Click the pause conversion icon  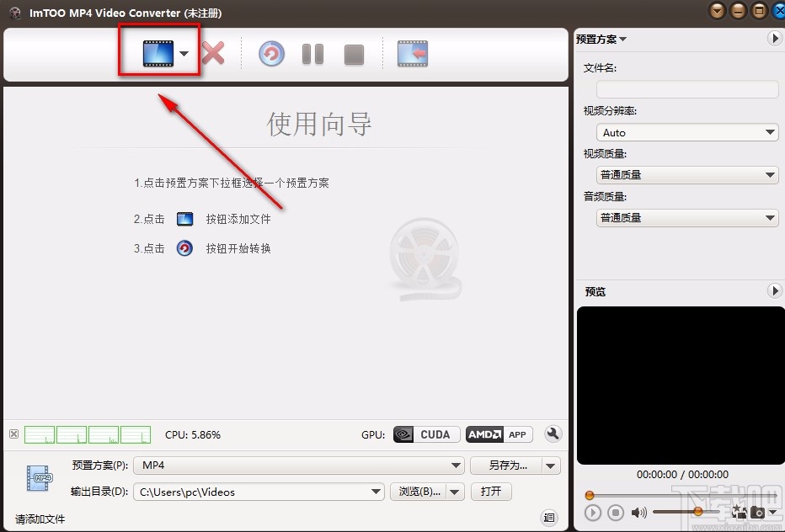[x=312, y=52]
